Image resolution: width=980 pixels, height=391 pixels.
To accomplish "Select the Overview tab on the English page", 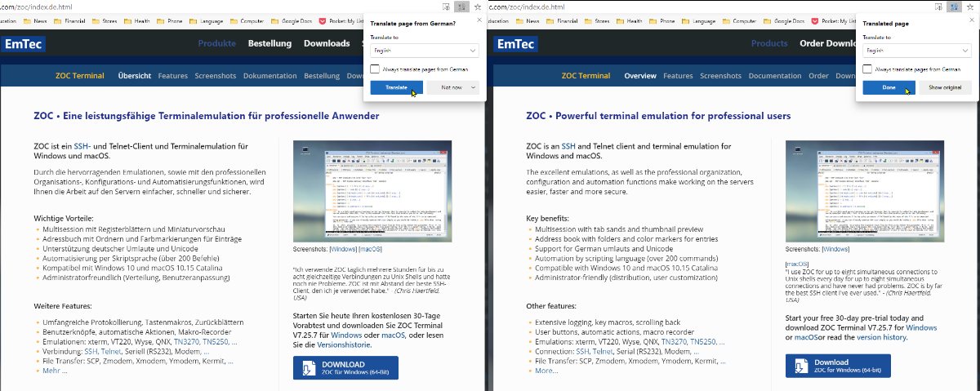I will [640, 76].
